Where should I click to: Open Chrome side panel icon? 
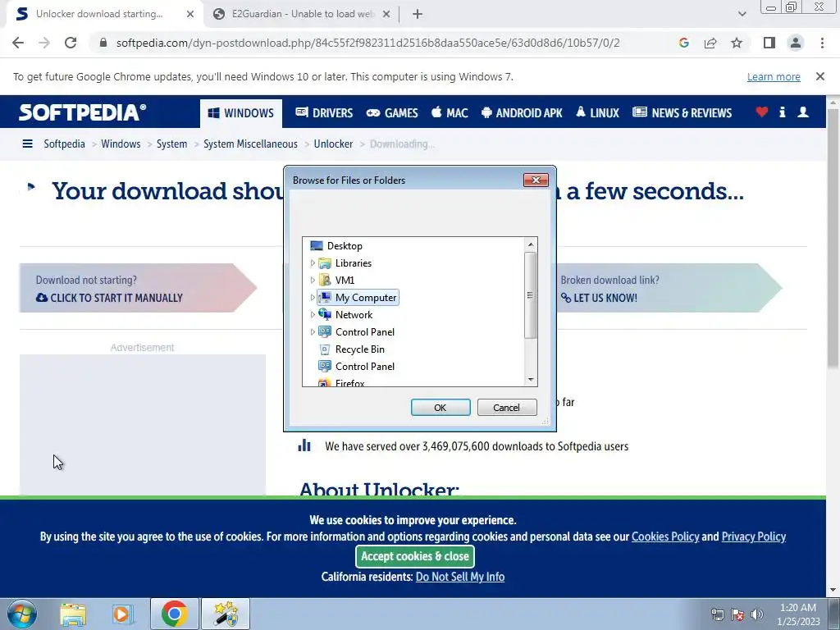(769, 43)
